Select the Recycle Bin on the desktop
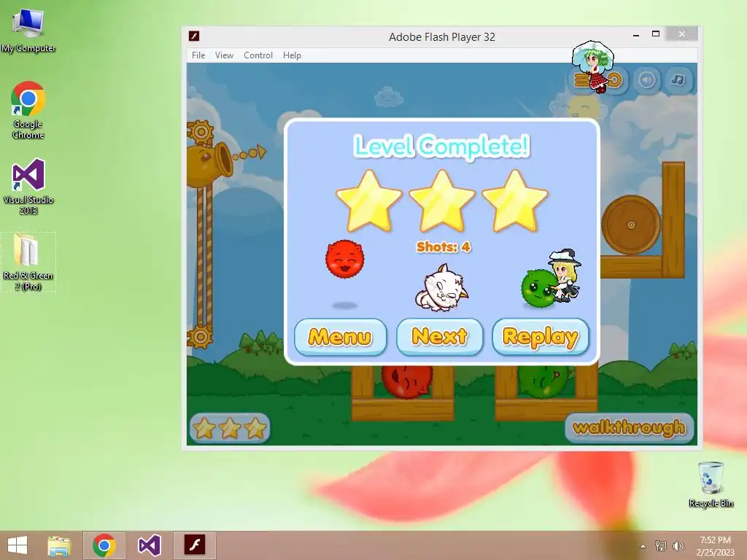Viewport: 747px width, 560px height. [x=711, y=484]
